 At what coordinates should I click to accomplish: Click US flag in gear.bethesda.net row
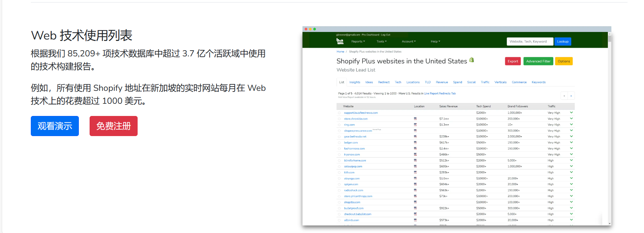(415, 136)
